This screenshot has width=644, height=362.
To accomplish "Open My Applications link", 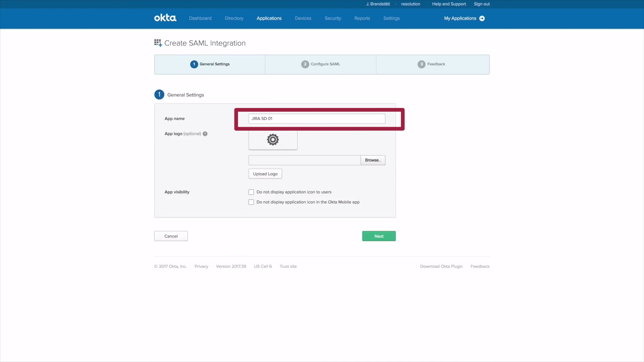I will 460,18.
